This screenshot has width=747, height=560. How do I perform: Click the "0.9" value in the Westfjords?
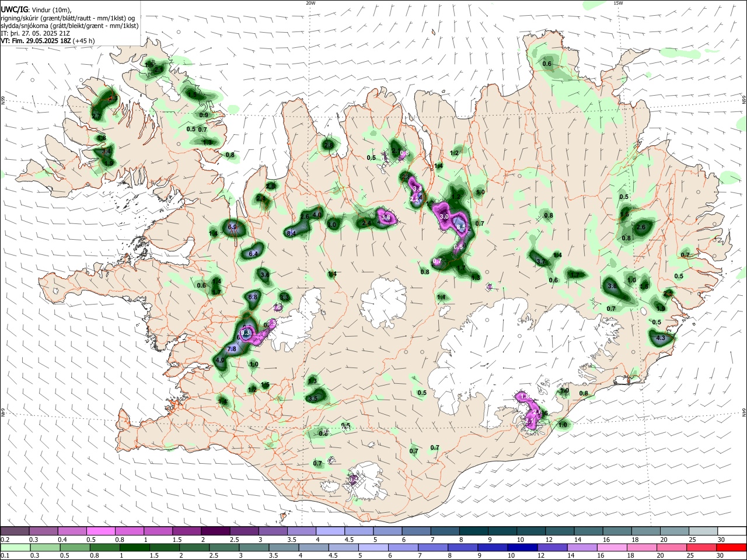point(204,115)
